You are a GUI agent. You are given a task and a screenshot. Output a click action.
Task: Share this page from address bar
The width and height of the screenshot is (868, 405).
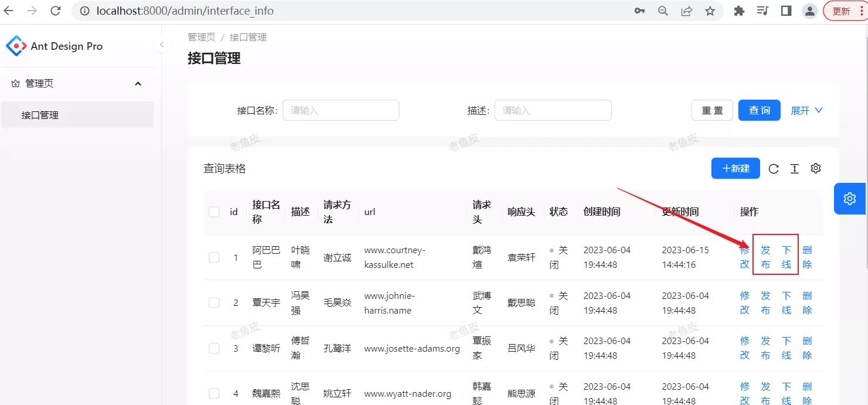pyautogui.click(x=686, y=11)
